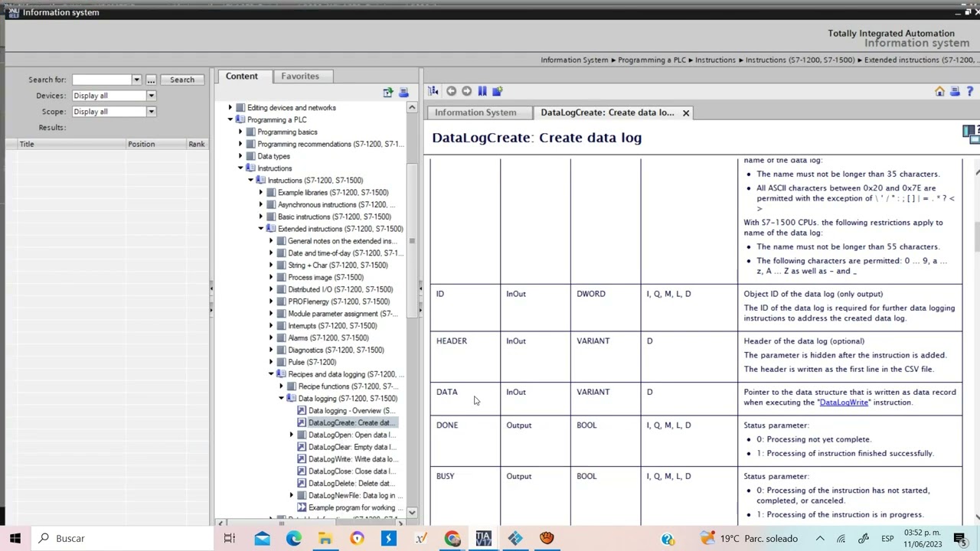Open the DataLogWrite: Write data log topic
980x551 pixels.
coord(351,459)
